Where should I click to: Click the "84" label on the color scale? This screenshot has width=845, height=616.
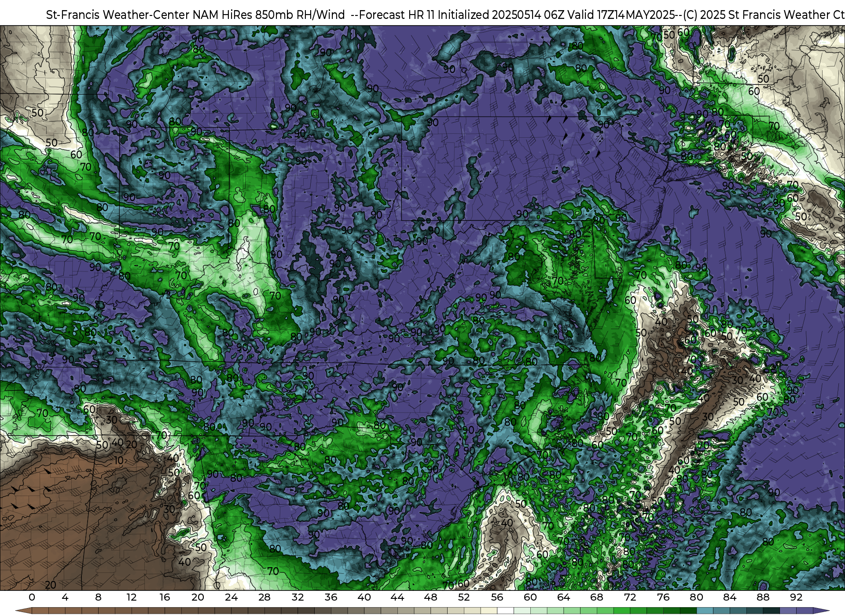pyautogui.click(x=730, y=598)
